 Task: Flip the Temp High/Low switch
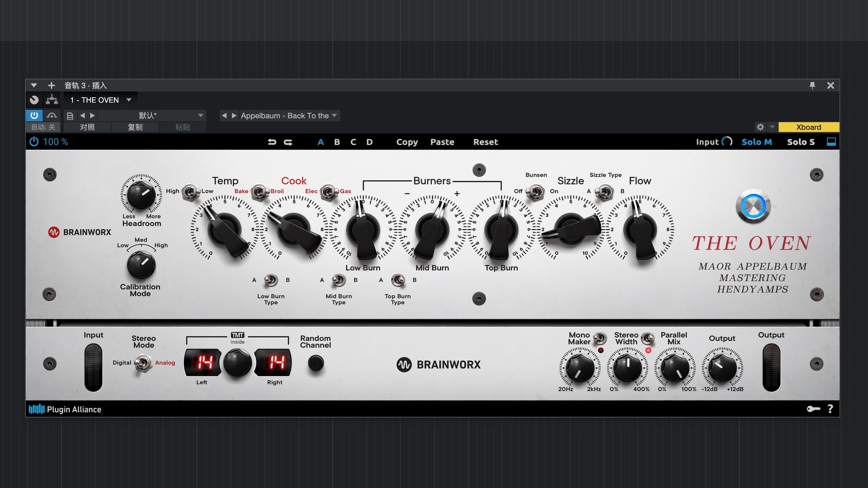191,192
